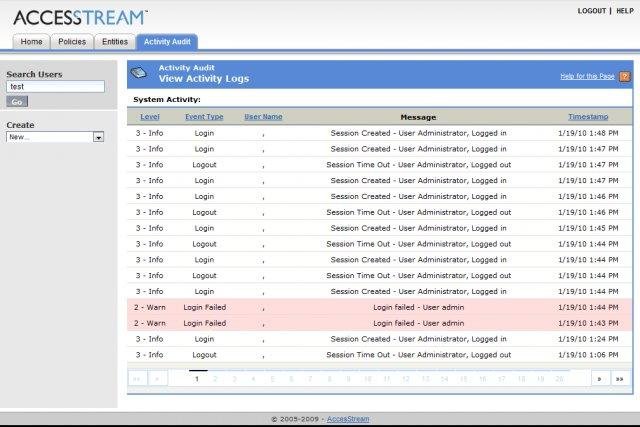Select the Activity Audit tab
This screenshot has width=640, height=427.
[x=167, y=42]
